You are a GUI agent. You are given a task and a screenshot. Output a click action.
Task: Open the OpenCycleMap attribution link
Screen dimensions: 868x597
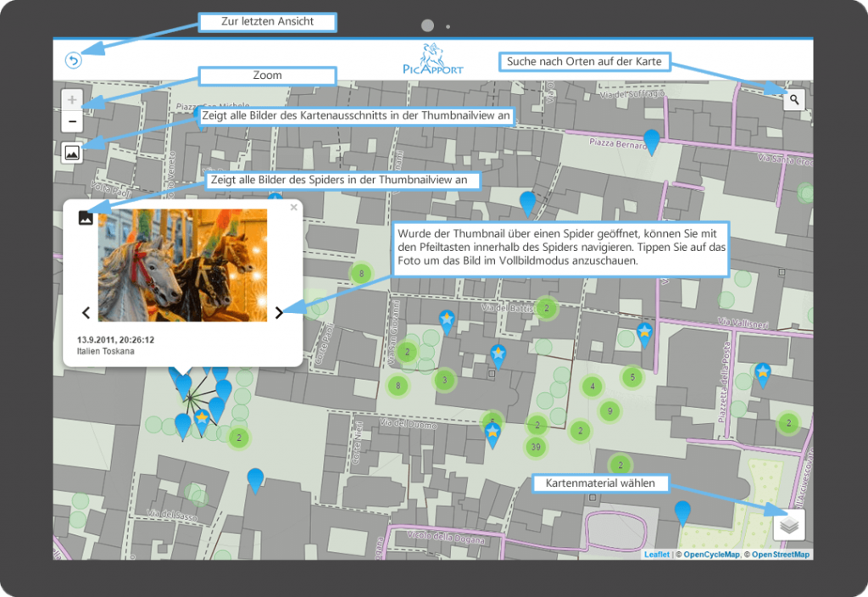[x=710, y=555]
